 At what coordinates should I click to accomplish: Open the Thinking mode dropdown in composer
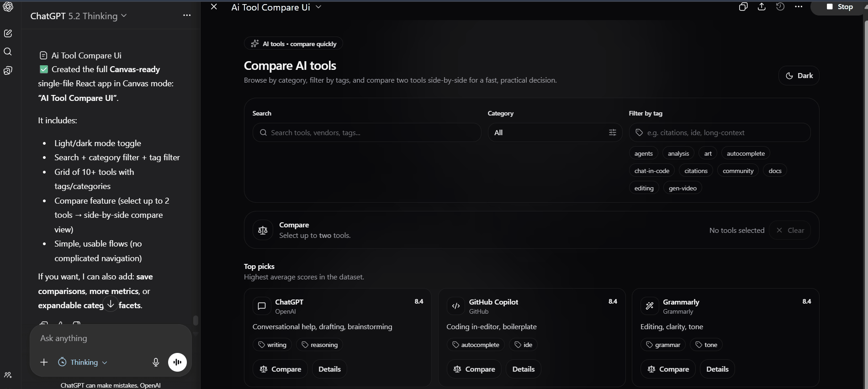(x=83, y=362)
